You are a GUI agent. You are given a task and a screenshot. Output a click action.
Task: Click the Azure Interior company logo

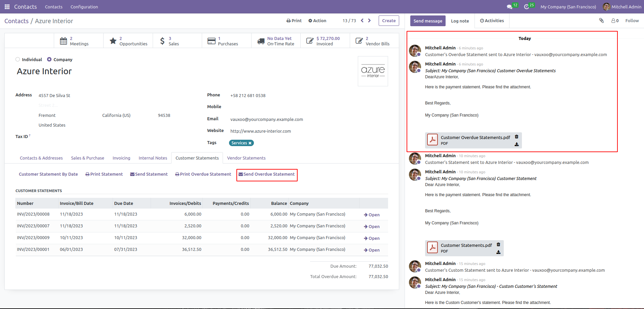(373, 71)
